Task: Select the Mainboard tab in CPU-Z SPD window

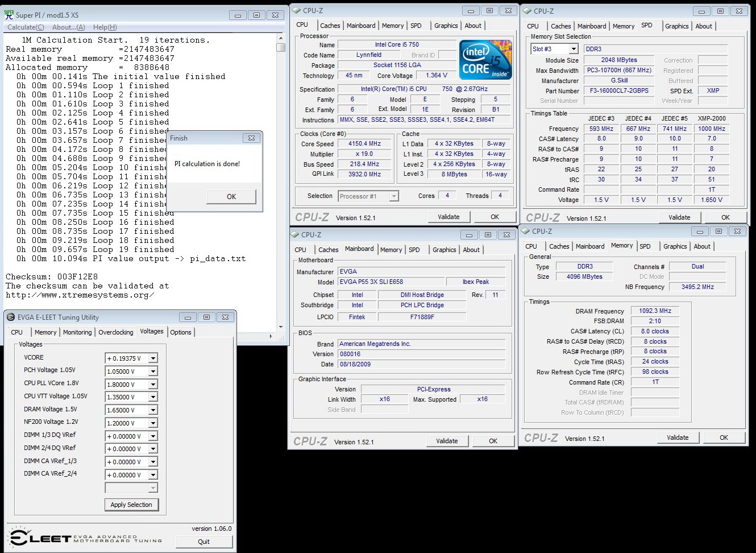Action: [592, 26]
